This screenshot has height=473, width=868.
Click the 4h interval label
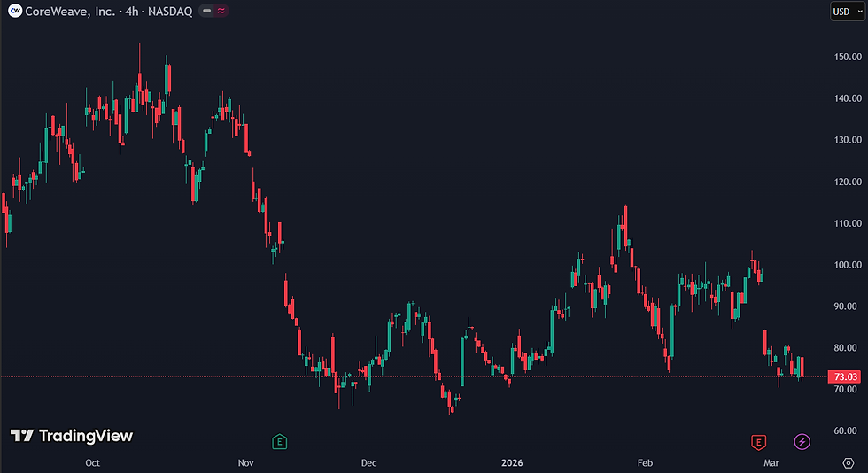(132, 12)
